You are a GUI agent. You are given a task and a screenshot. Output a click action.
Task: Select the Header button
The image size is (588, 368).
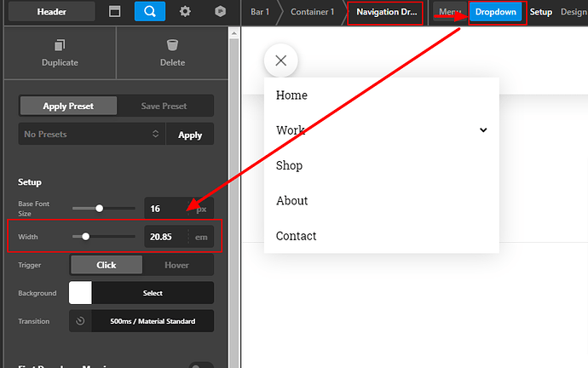tap(52, 12)
